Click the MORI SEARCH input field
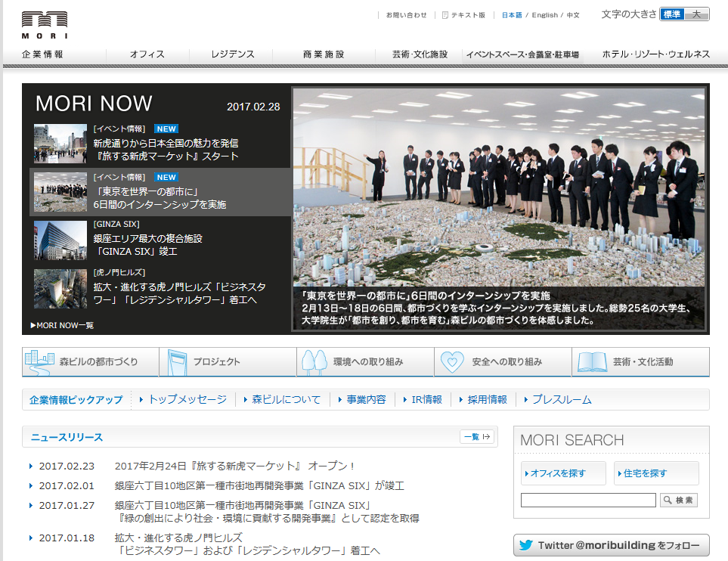This screenshot has height=561, width=728. pos(587,499)
